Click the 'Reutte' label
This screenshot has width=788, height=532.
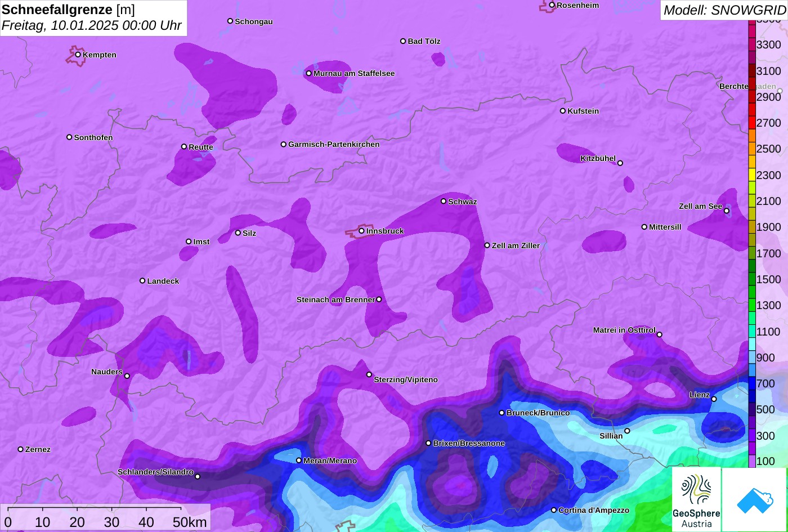[201, 147]
